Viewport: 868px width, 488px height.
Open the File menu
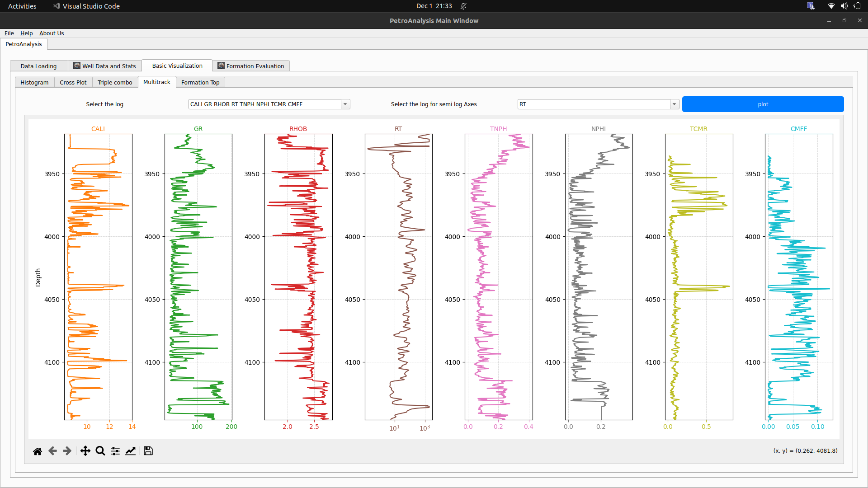point(9,33)
